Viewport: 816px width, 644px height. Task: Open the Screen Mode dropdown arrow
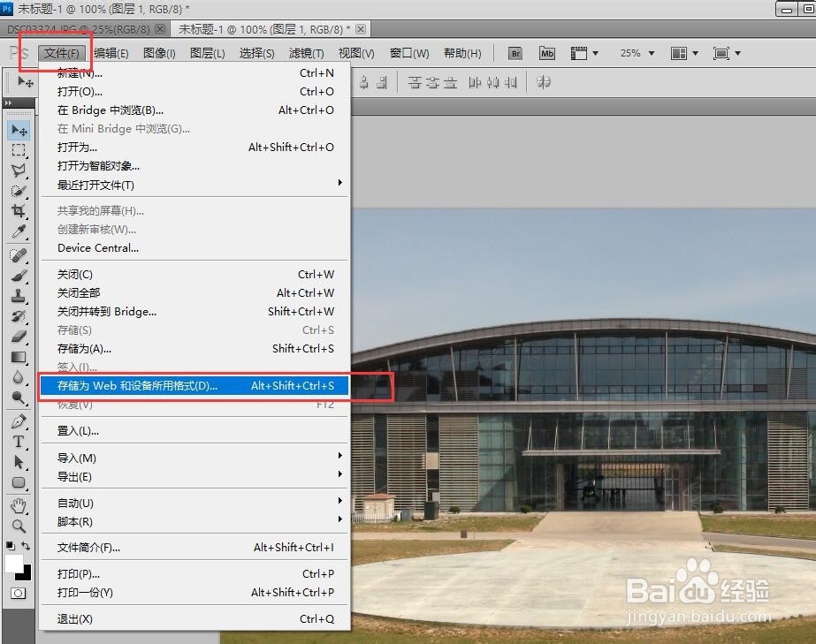(737, 53)
